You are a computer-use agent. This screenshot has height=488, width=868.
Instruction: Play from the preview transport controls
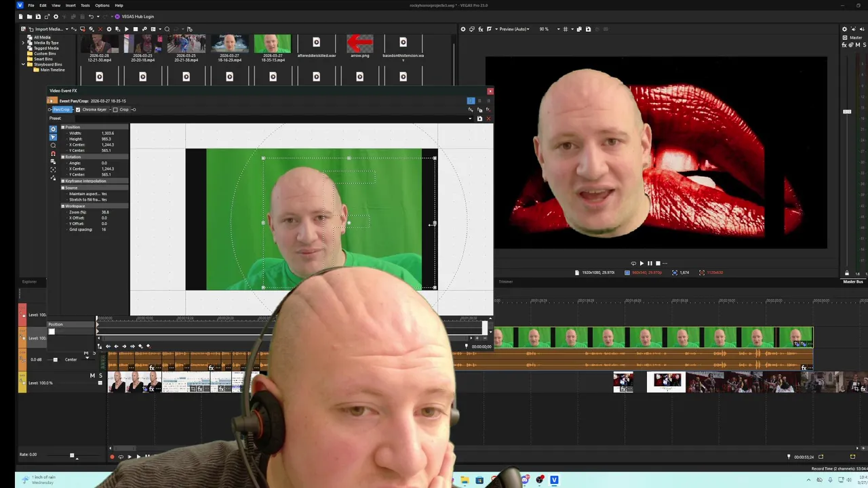click(x=642, y=263)
